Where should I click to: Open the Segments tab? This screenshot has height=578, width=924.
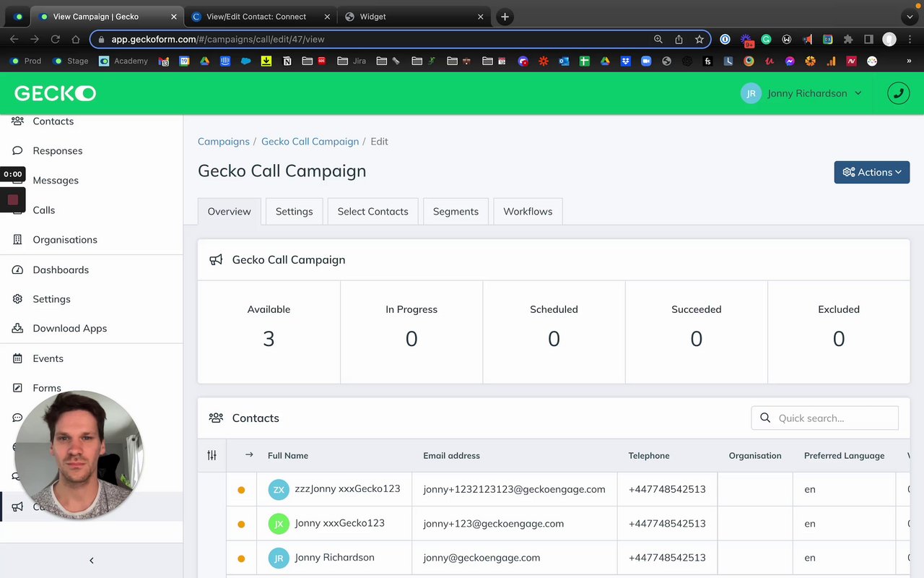[x=456, y=211]
